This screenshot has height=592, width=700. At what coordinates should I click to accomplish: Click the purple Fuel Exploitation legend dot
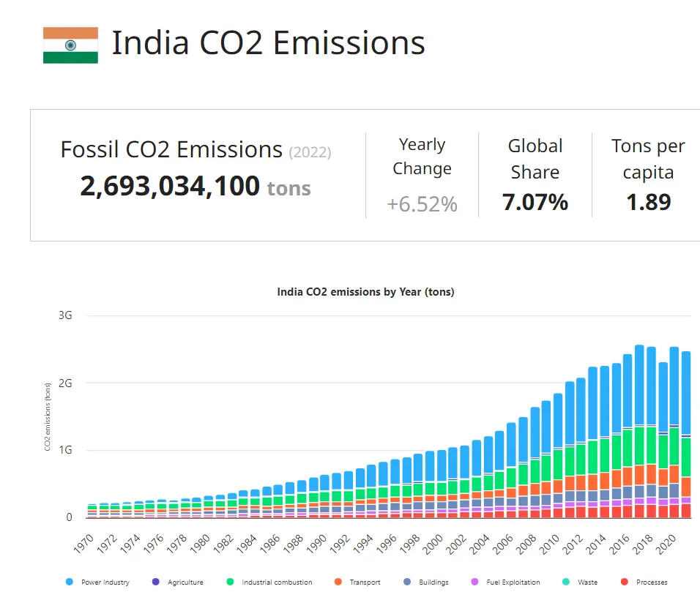(474, 582)
